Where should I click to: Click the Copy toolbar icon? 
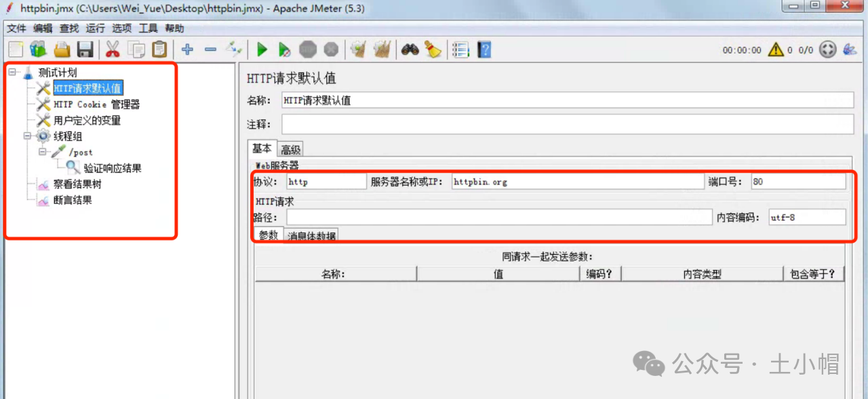point(137,49)
